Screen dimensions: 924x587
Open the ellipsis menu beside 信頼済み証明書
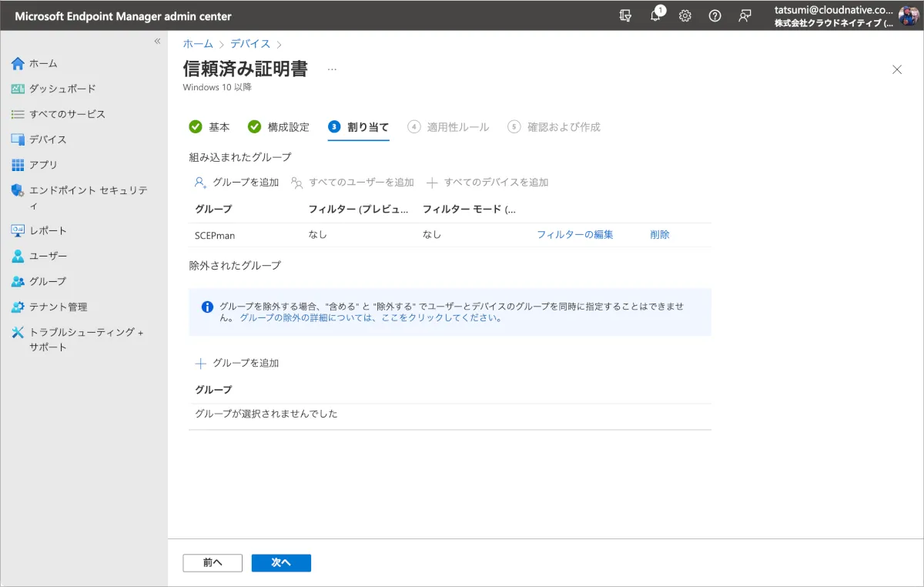[332, 69]
